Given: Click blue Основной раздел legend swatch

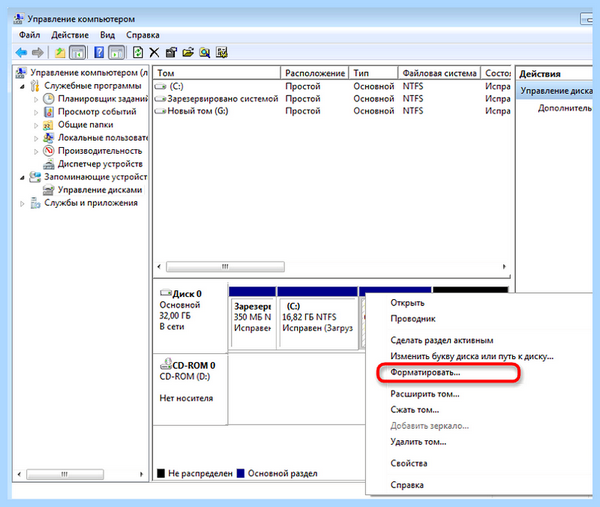Looking at the screenshot, I should coord(241,473).
